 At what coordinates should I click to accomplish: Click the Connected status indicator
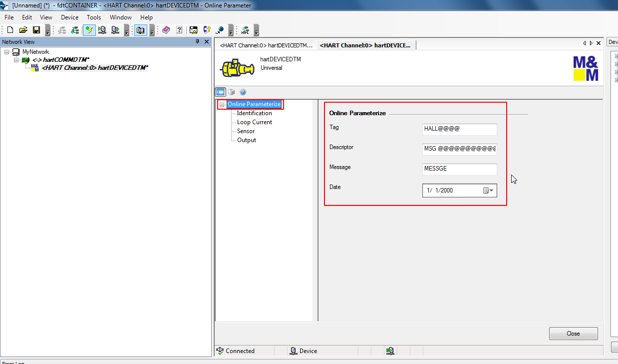235,351
